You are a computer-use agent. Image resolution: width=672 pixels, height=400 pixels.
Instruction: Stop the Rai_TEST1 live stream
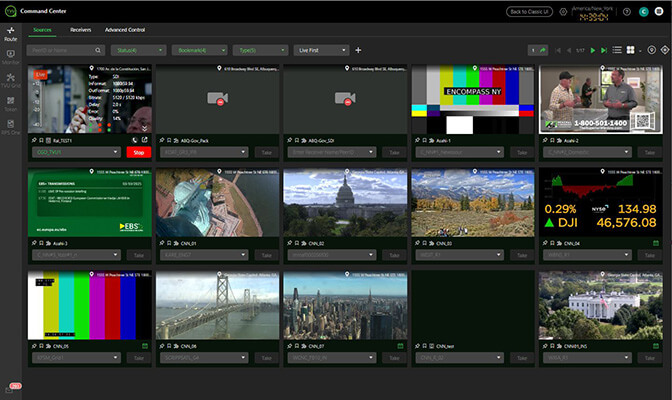coord(139,153)
